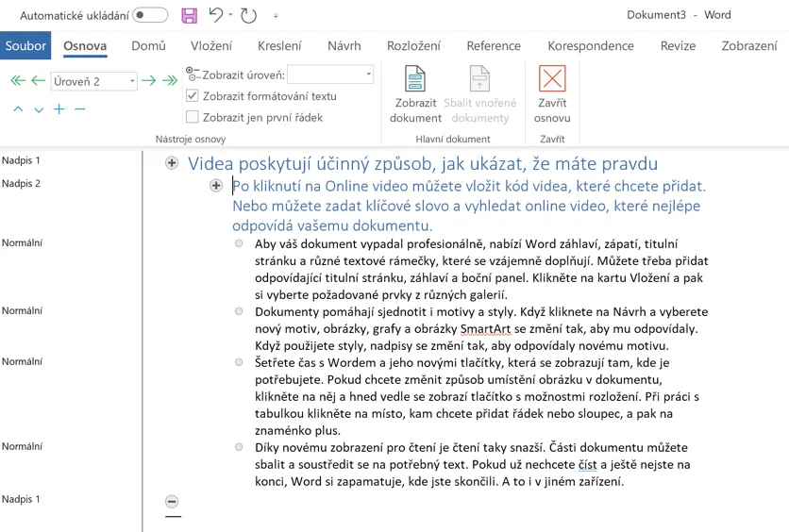This screenshot has width=789, height=532.
Task: Open the Rozložení tab
Action: [x=413, y=46]
